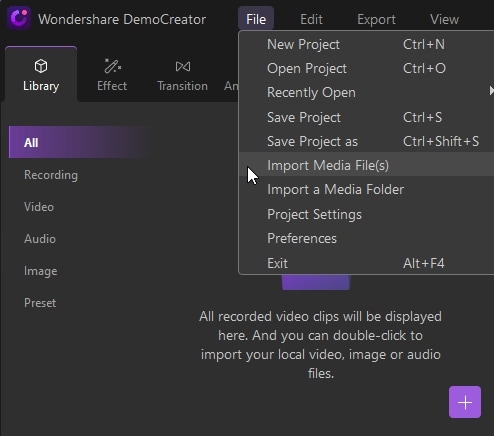Select Import a Media Folder
Image resolution: width=494 pixels, height=436 pixels.
pos(366,189)
